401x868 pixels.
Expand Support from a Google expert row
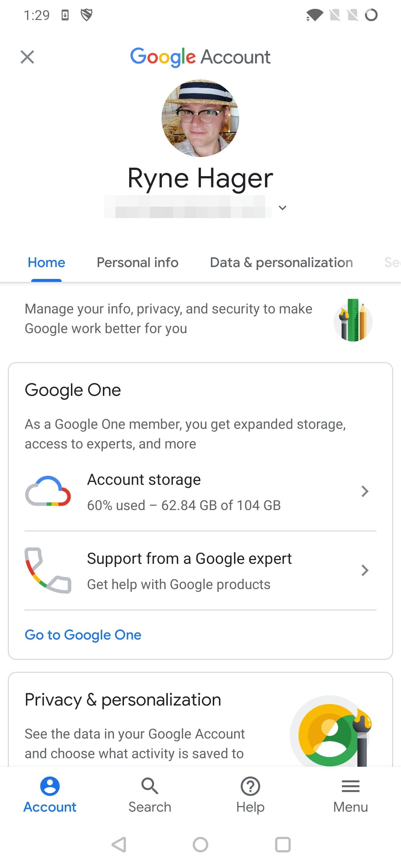(x=365, y=570)
